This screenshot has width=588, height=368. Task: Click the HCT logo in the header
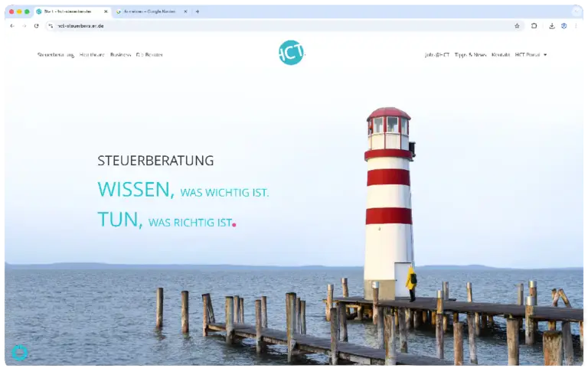pyautogui.click(x=292, y=53)
